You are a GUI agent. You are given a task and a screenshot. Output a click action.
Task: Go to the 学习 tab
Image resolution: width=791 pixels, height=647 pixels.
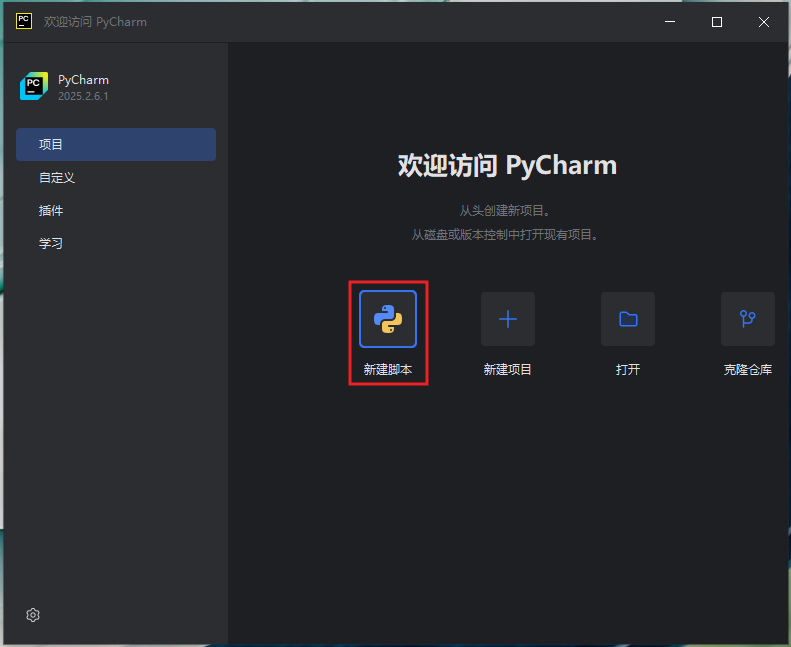click(116, 244)
